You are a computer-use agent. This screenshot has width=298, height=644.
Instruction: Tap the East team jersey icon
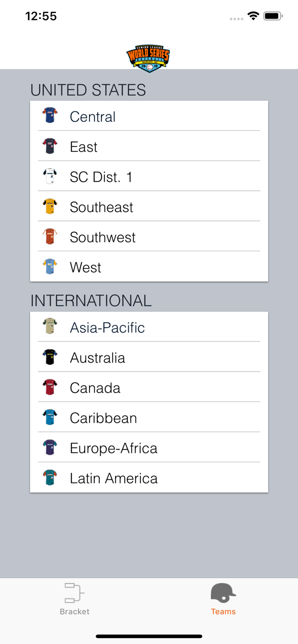pos(50,146)
